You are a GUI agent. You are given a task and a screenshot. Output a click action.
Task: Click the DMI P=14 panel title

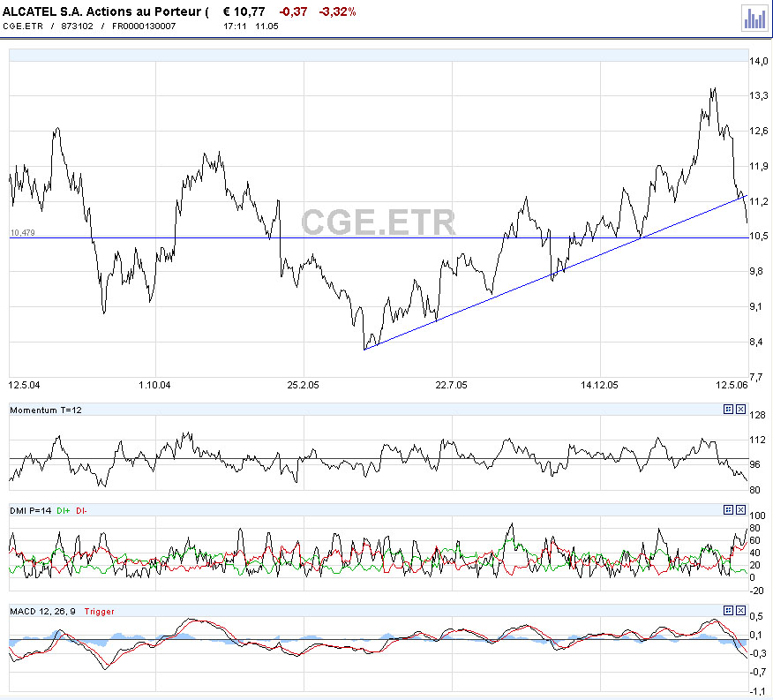(31, 510)
